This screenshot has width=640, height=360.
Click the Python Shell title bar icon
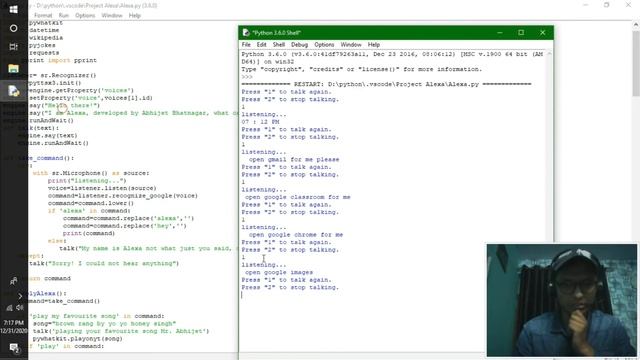coord(246,33)
